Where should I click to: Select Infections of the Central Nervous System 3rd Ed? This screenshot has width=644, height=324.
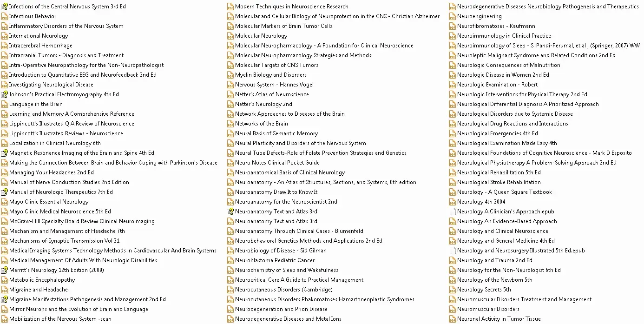coord(67,7)
